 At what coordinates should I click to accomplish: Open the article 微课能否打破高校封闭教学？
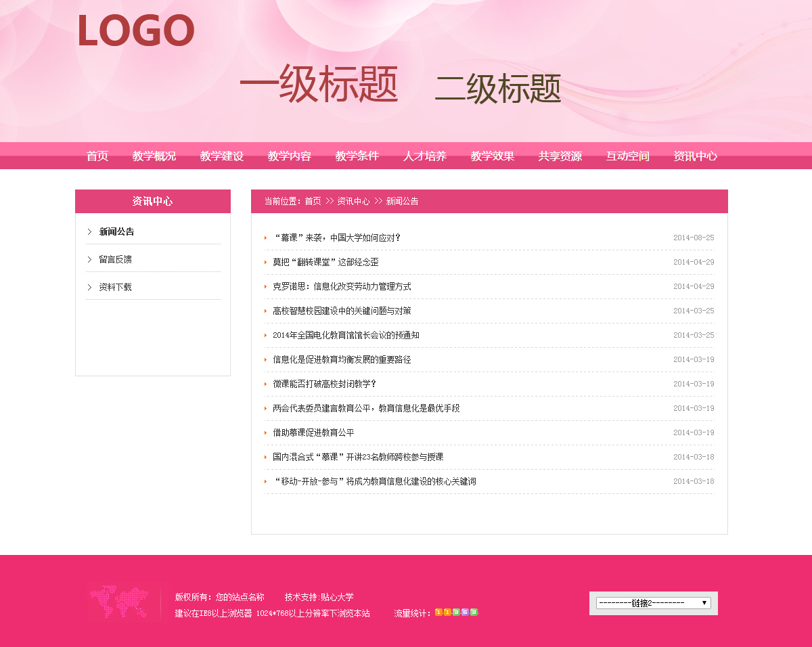[324, 384]
